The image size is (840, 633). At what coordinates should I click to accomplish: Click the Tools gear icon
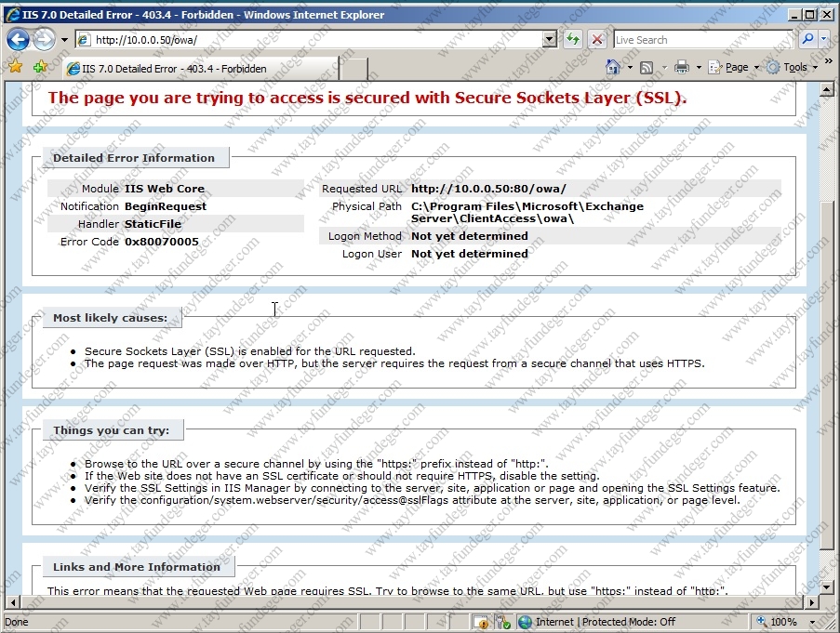pyautogui.click(x=773, y=68)
